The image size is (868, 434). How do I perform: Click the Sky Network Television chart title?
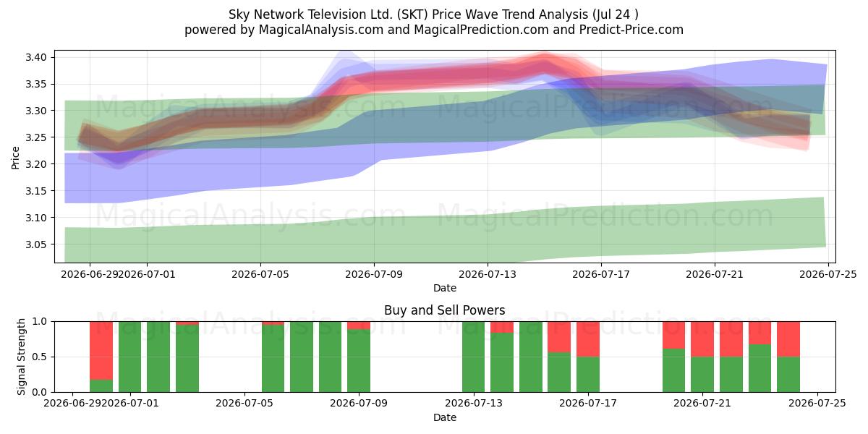point(433,14)
